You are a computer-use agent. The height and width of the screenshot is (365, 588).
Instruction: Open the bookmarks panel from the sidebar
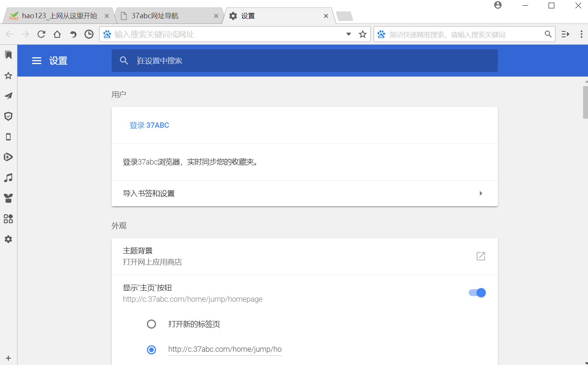(x=8, y=55)
